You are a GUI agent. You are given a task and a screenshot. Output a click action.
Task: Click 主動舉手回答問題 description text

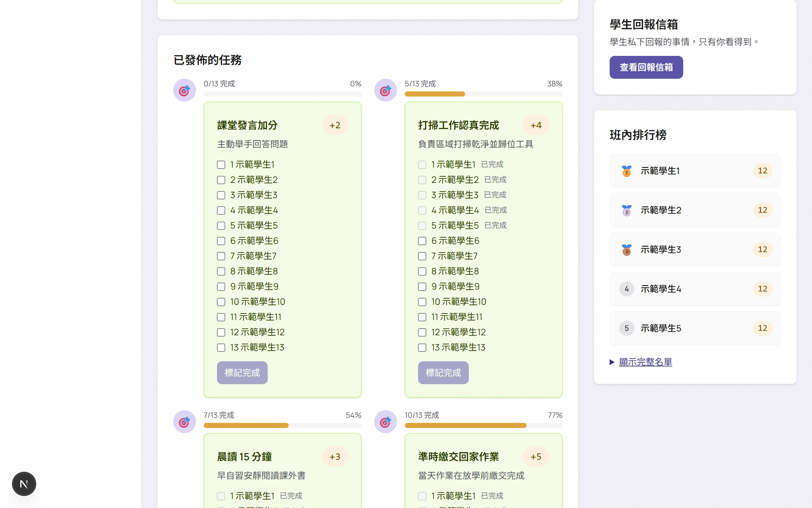(x=252, y=144)
